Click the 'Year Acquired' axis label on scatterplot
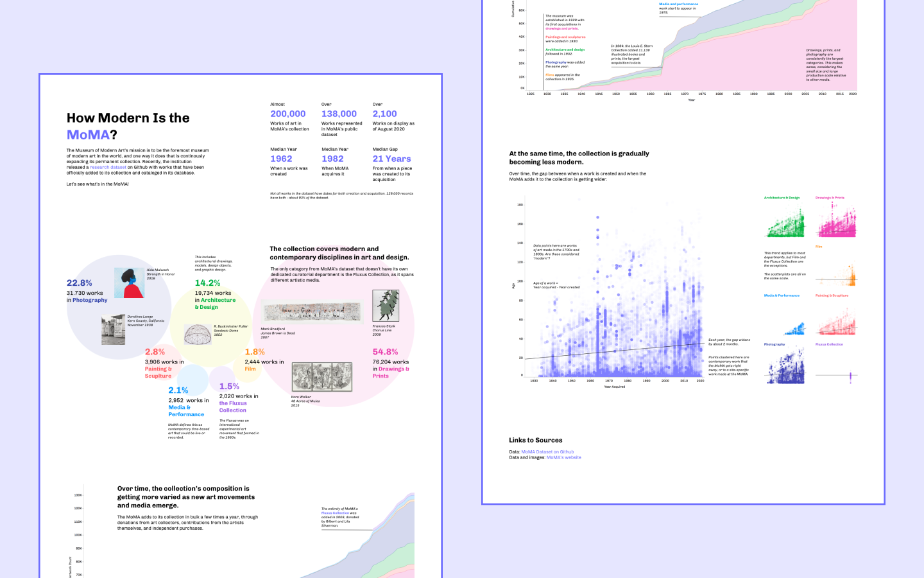 point(614,387)
